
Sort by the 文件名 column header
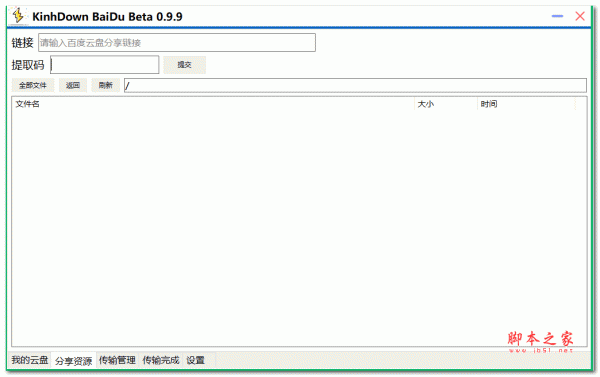(213, 104)
